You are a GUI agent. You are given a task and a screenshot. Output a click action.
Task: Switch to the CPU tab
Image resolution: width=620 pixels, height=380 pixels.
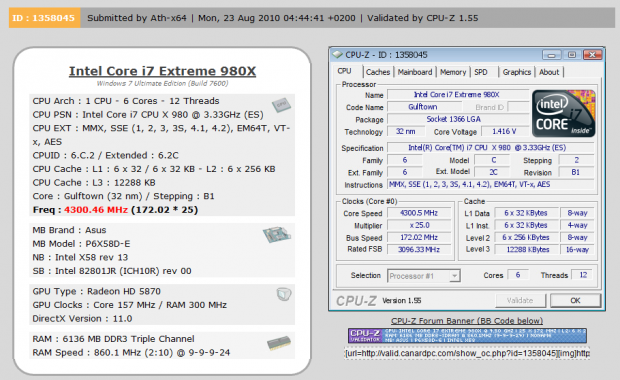pos(344,71)
